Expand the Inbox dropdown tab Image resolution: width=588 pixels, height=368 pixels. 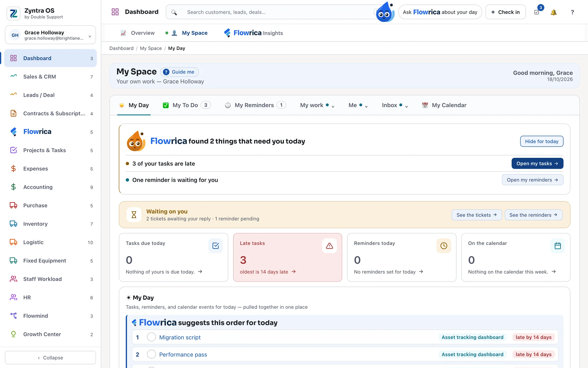click(395, 105)
